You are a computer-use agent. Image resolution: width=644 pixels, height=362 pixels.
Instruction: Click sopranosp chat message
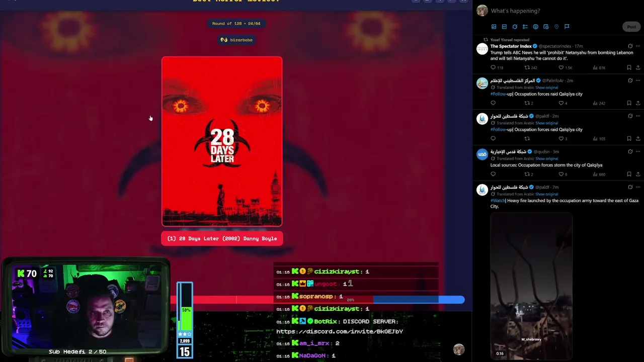click(309, 297)
